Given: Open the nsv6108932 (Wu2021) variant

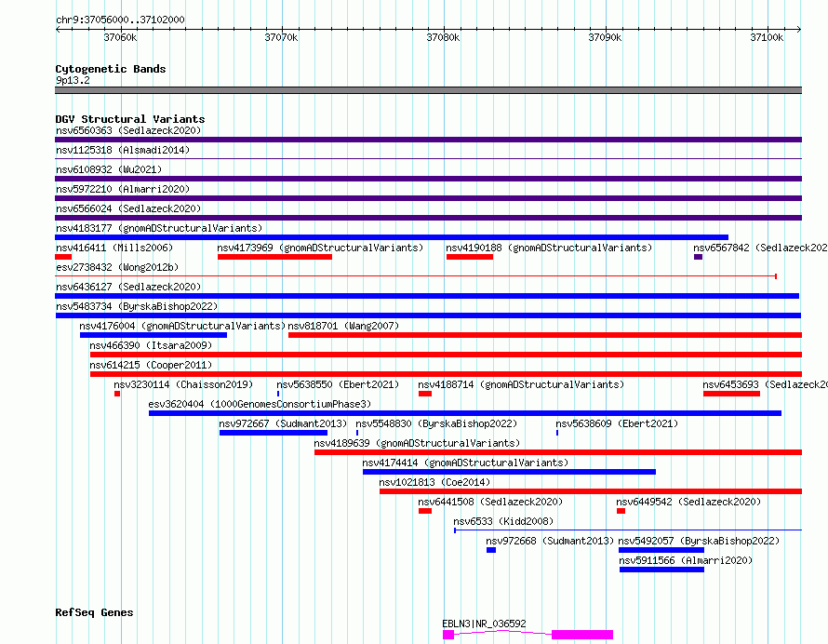Looking at the screenshot, I should [109, 169].
